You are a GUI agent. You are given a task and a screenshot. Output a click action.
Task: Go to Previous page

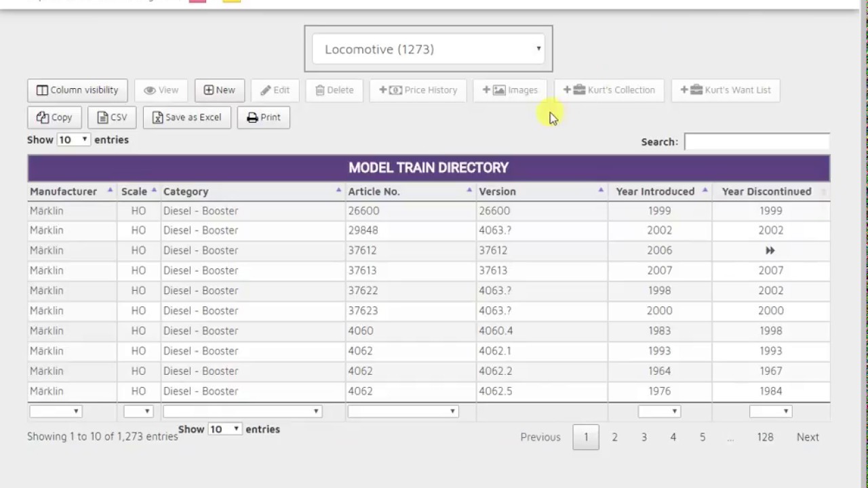pyautogui.click(x=540, y=437)
